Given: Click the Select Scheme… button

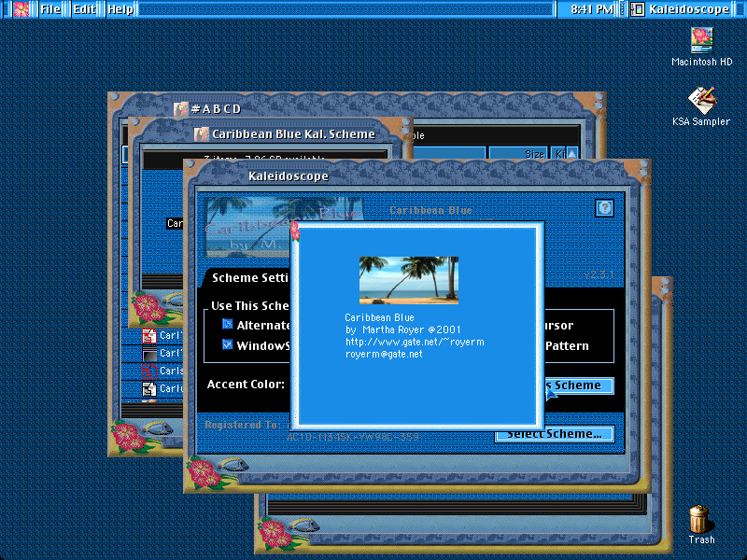Looking at the screenshot, I should pyautogui.click(x=555, y=434).
